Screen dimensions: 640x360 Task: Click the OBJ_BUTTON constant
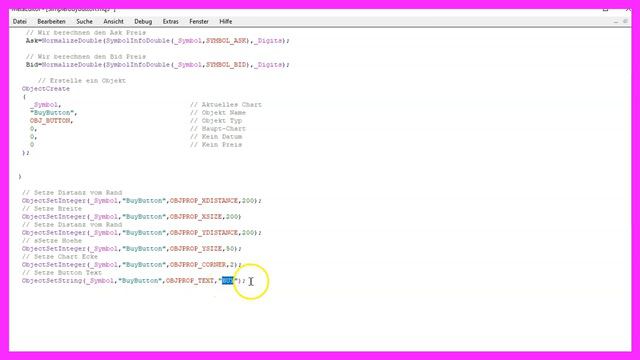coord(50,121)
